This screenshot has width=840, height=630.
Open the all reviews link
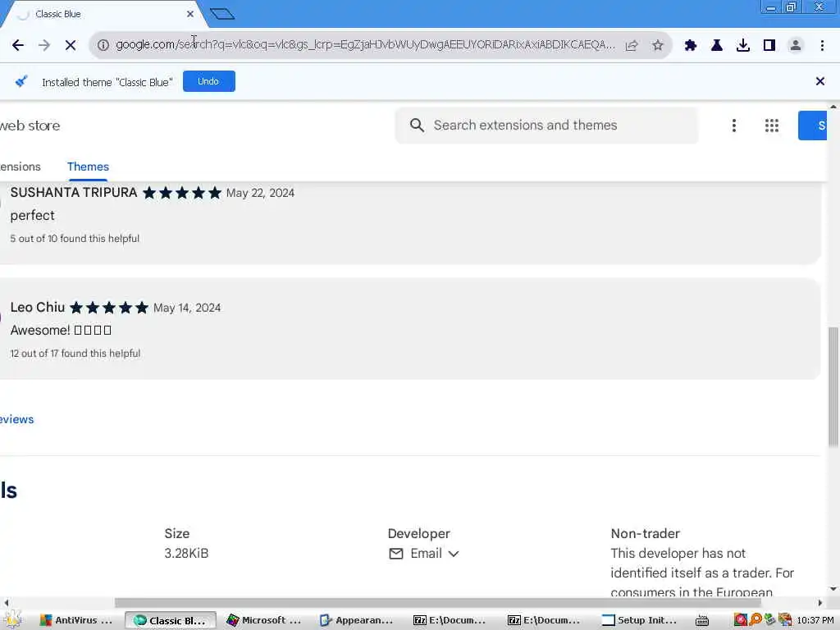pyautogui.click(x=16, y=419)
